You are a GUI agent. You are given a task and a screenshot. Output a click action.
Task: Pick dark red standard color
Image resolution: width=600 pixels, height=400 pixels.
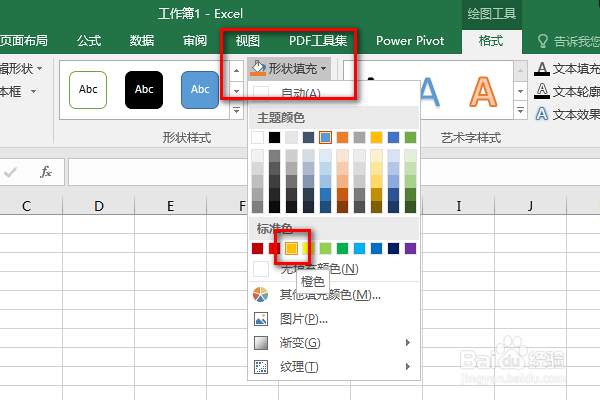[x=258, y=248]
